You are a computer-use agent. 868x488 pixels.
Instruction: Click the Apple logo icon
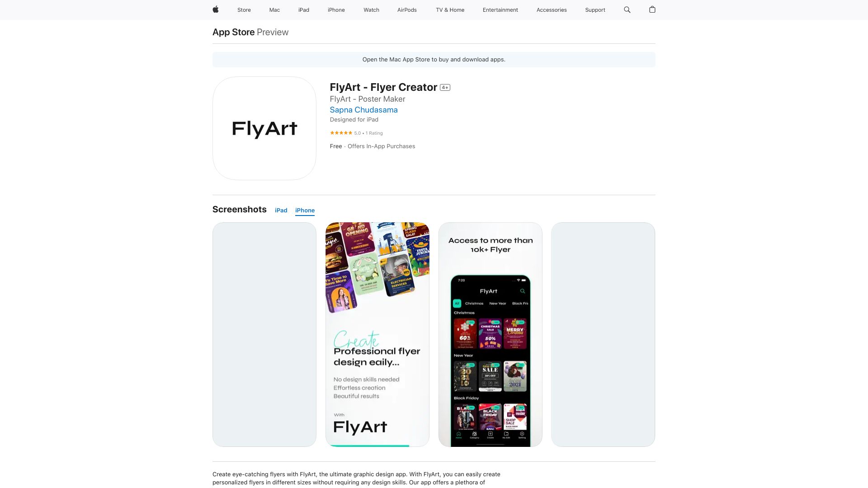[216, 9]
